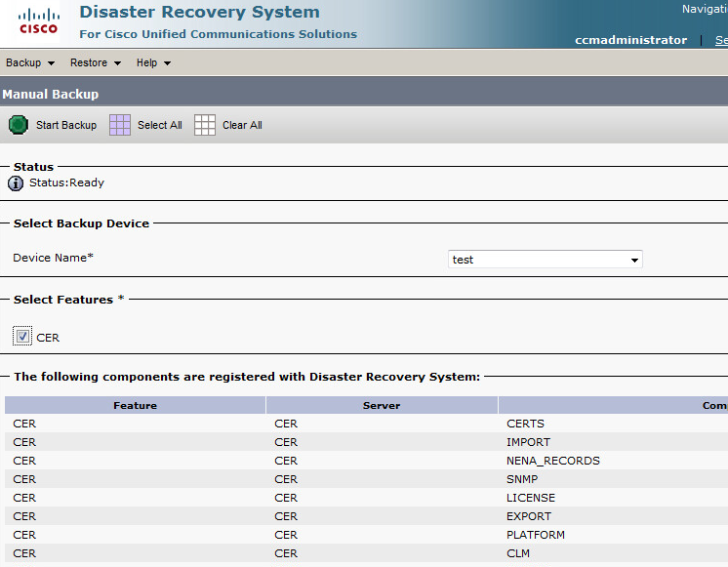Open the Backup menu

[x=29, y=62]
